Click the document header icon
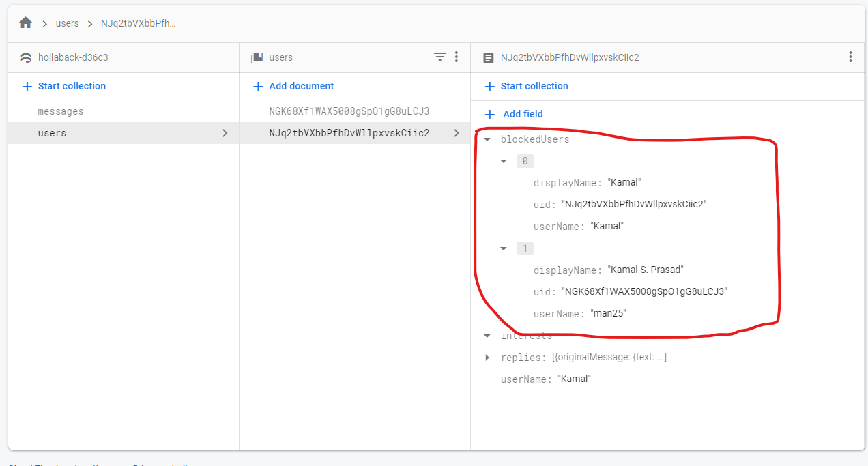 point(489,58)
